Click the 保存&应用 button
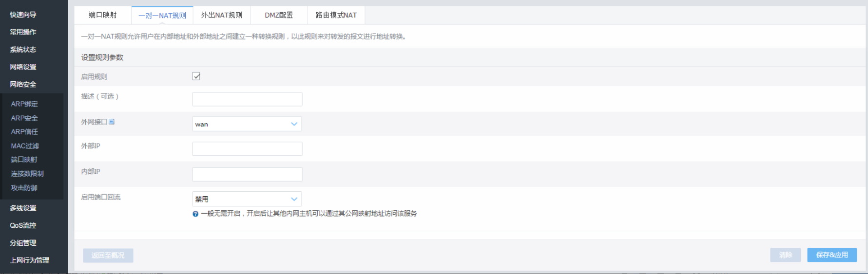The width and height of the screenshot is (868, 274). point(832,255)
